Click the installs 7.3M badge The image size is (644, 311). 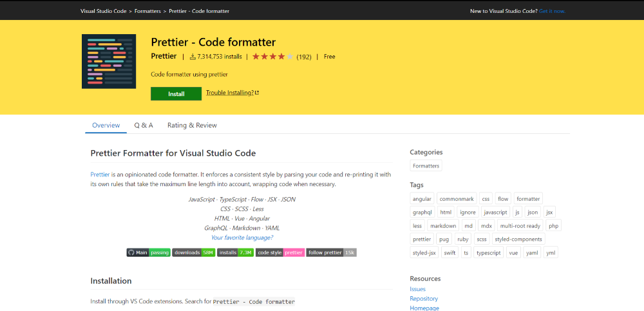(235, 252)
